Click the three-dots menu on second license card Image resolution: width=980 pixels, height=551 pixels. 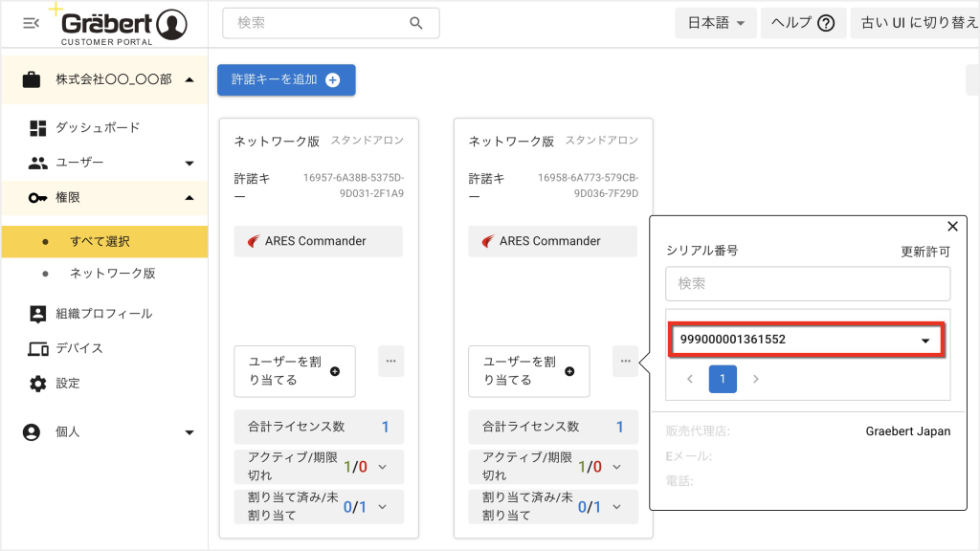pos(625,361)
